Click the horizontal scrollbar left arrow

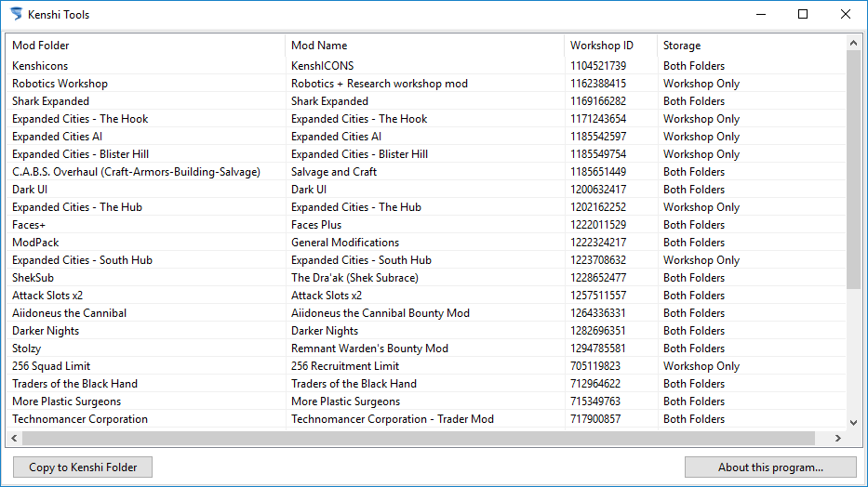point(14,439)
